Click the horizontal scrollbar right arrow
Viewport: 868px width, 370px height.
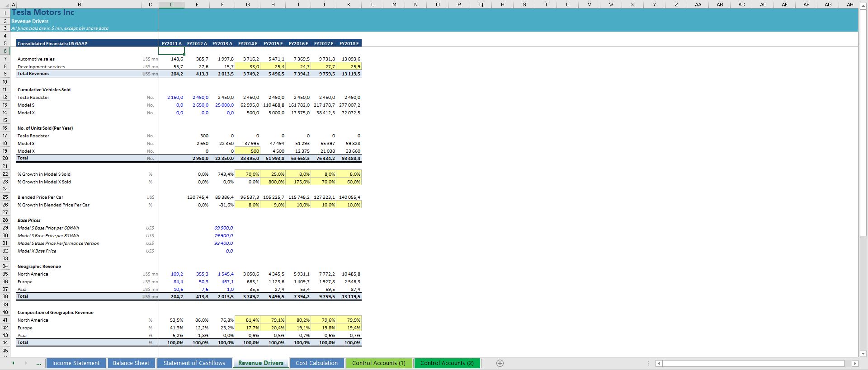click(855, 363)
